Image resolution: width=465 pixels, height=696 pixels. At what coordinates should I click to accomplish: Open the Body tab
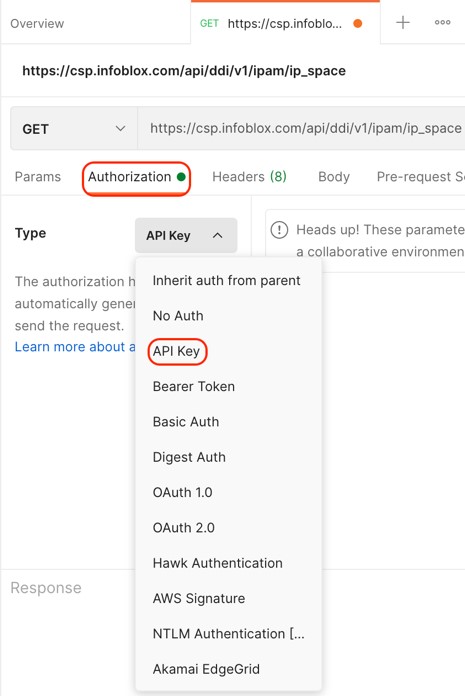[334, 177]
